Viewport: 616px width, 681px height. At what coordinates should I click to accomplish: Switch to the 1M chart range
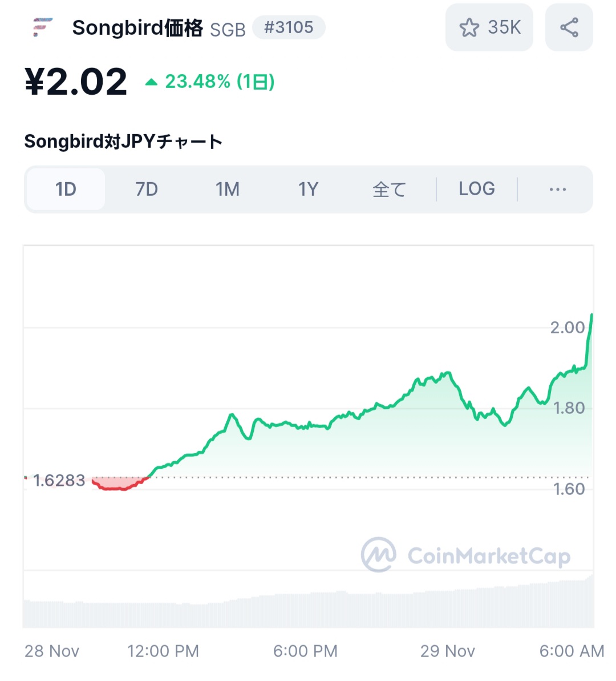[x=228, y=190]
